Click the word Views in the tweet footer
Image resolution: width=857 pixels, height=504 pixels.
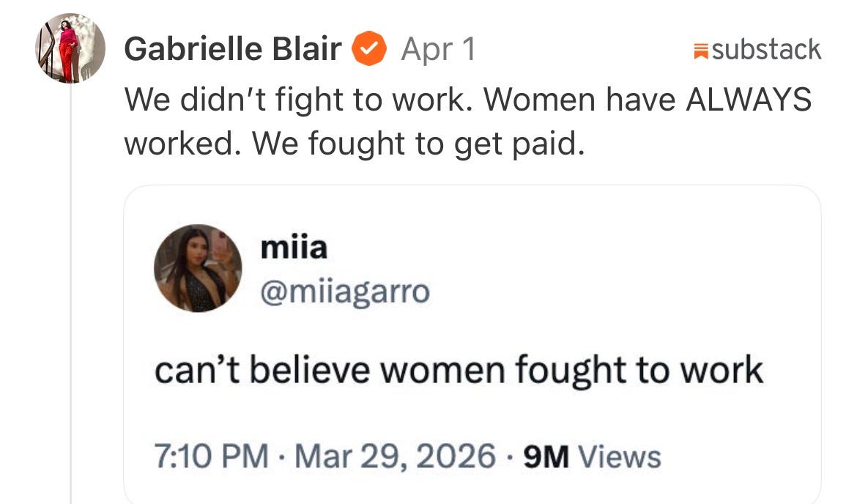tap(620, 457)
